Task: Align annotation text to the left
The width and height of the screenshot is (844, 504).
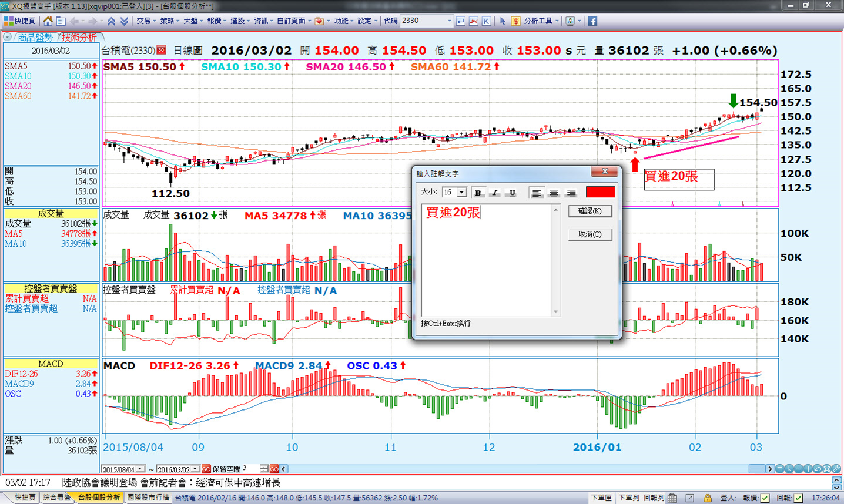Action: point(537,193)
